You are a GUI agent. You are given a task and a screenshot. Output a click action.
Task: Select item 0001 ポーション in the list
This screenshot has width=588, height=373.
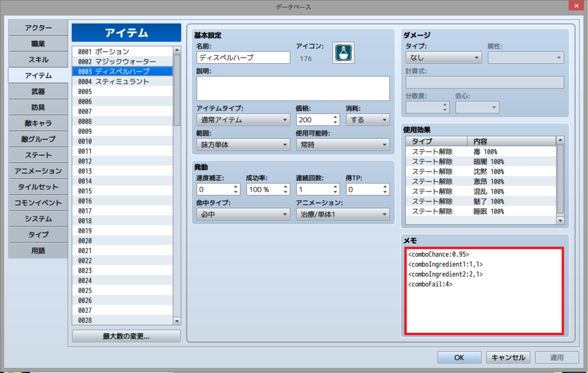pyautogui.click(x=122, y=52)
